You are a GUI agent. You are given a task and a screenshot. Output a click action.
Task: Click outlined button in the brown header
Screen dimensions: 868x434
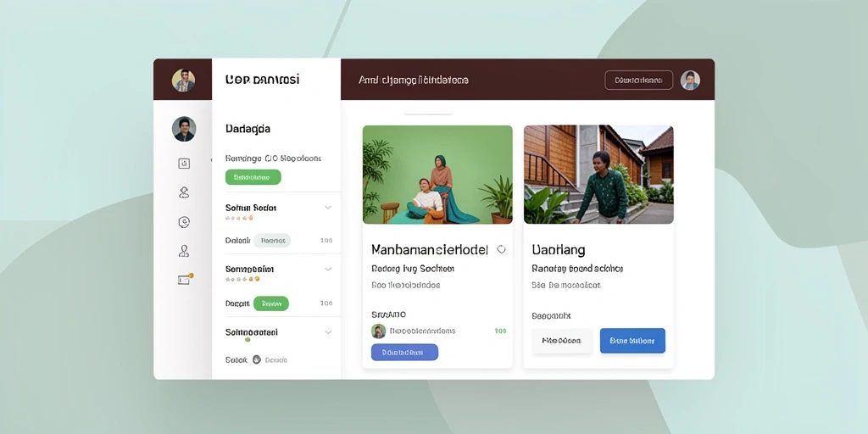[639, 81]
